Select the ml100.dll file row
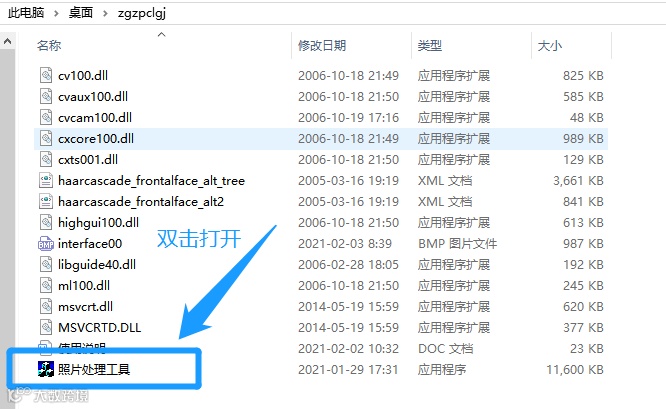The height and width of the screenshot is (409, 666). [321, 285]
